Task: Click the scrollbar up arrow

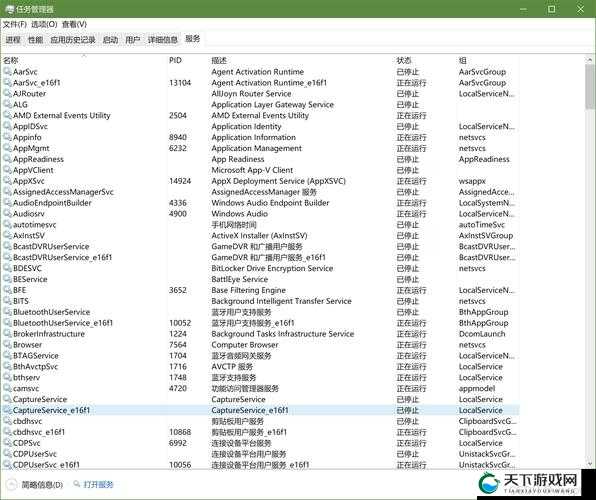Action: (x=590, y=60)
